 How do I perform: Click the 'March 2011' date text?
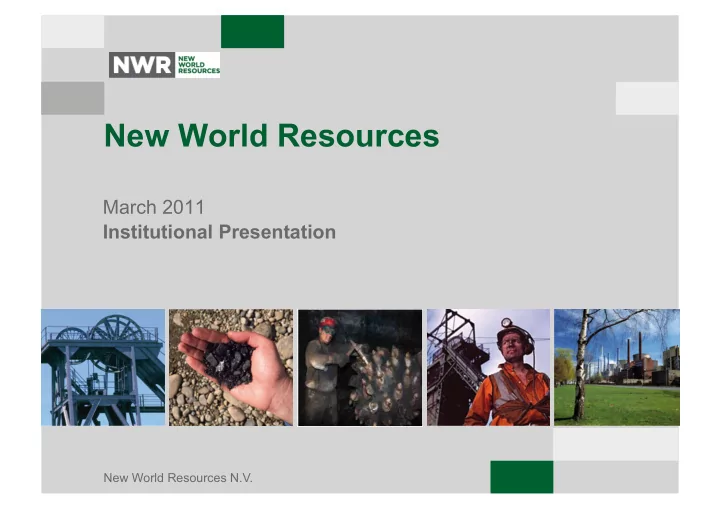(x=153, y=207)
